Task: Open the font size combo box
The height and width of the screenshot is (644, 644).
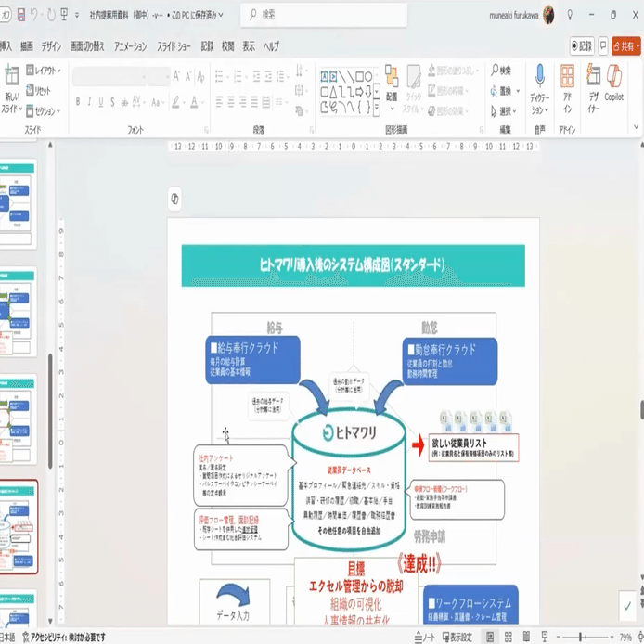Action: [x=159, y=77]
